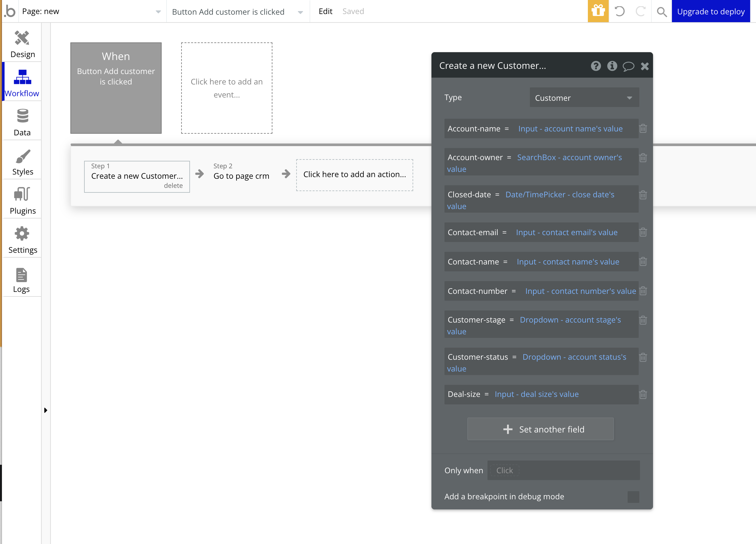Remove the Deal-size field via trash icon
The width and height of the screenshot is (756, 544).
click(x=643, y=395)
